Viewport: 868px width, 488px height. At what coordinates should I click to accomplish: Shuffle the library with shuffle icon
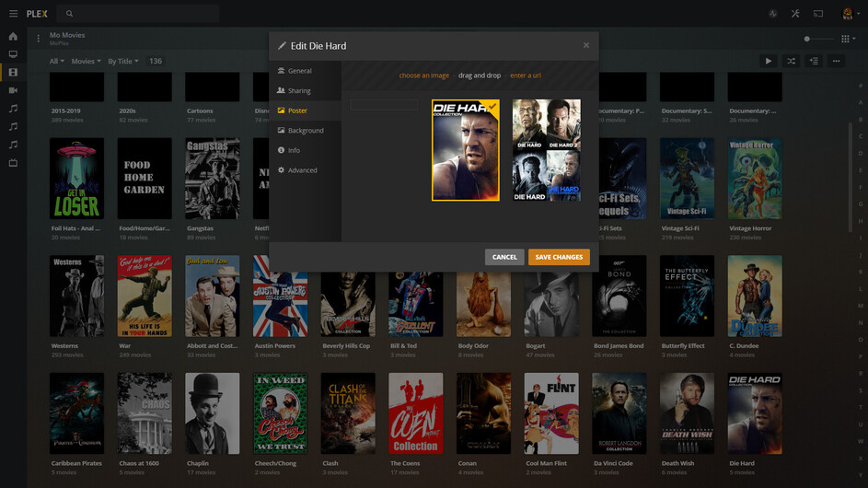point(791,61)
